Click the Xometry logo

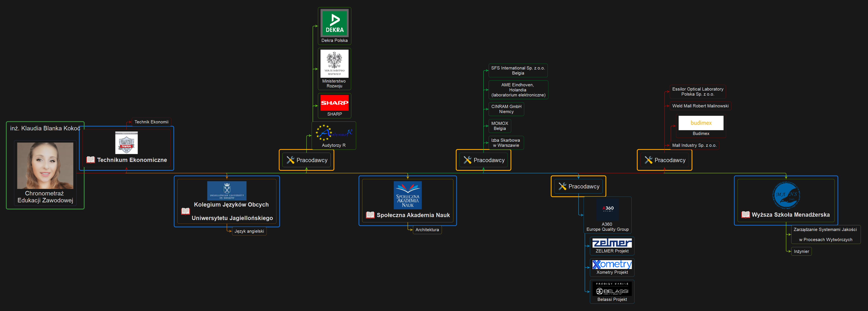[x=612, y=264]
